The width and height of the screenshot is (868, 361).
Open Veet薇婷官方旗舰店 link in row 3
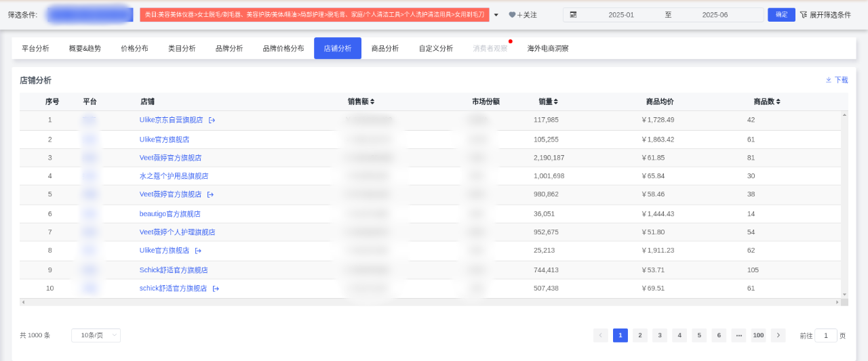pyautogui.click(x=170, y=158)
